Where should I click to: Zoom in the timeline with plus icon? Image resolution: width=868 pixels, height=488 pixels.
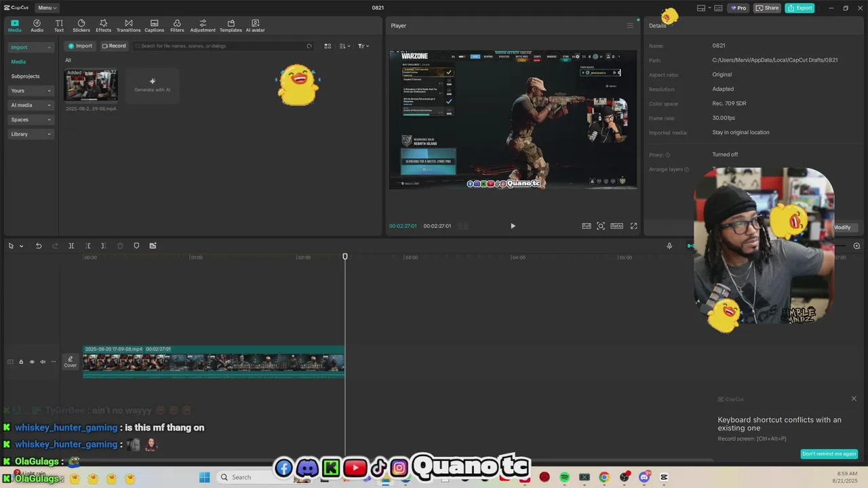click(856, 246)
